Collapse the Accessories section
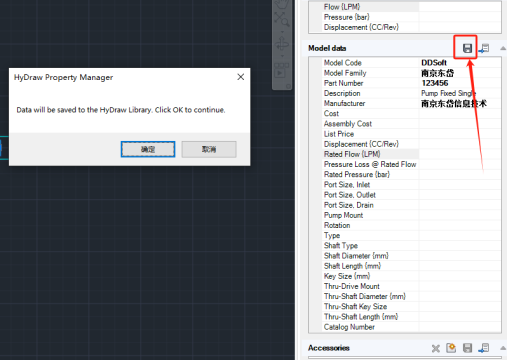This screenshot has height=360, width=507. [503, 348]
